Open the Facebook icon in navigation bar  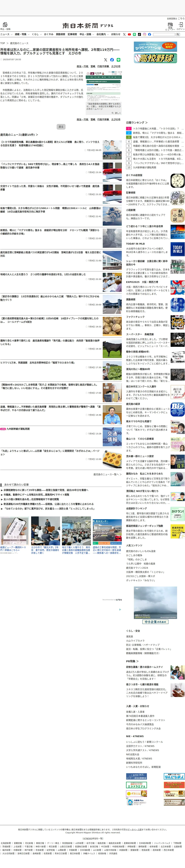149,34
